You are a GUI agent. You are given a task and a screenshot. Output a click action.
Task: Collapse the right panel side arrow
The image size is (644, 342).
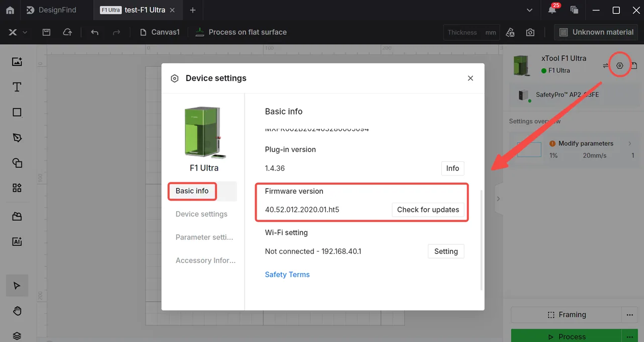pyautogui.click(x=498, y=199)
